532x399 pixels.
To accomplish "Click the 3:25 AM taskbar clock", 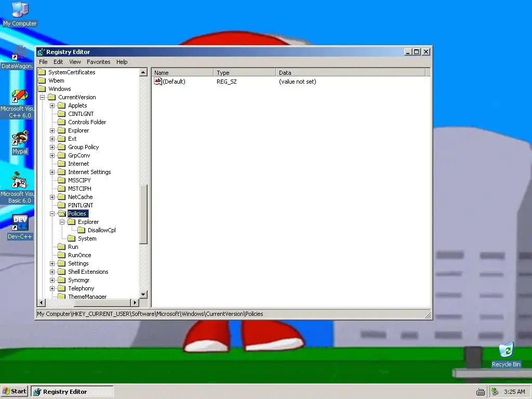I will [514, 392].
